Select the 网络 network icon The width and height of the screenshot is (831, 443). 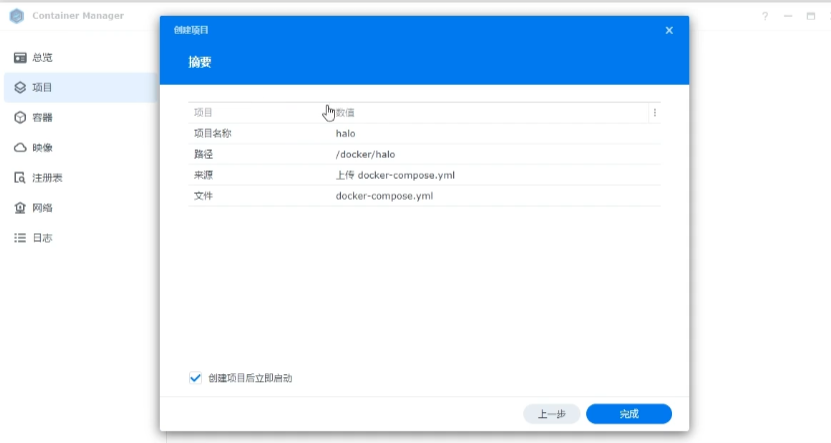point(20,208)
